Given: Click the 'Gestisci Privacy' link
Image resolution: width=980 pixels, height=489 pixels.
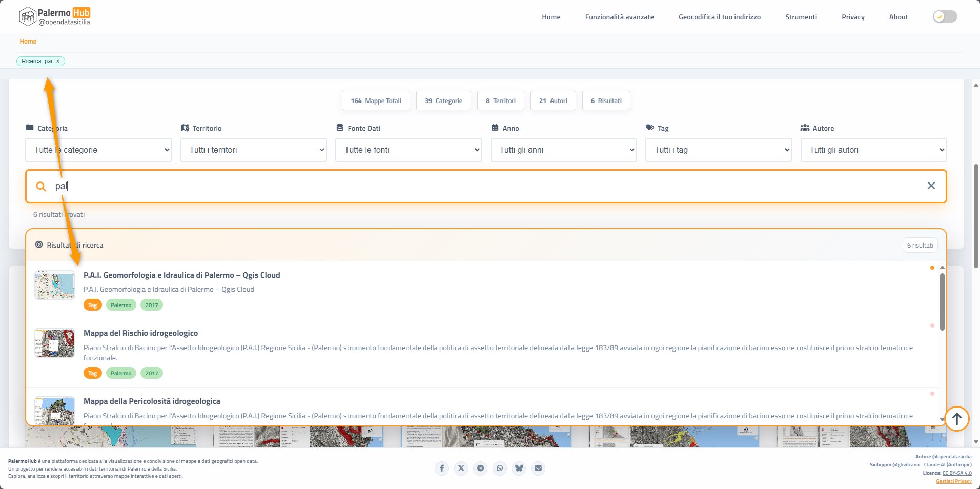Looking at the screenshot, I should tap(953, 481).
